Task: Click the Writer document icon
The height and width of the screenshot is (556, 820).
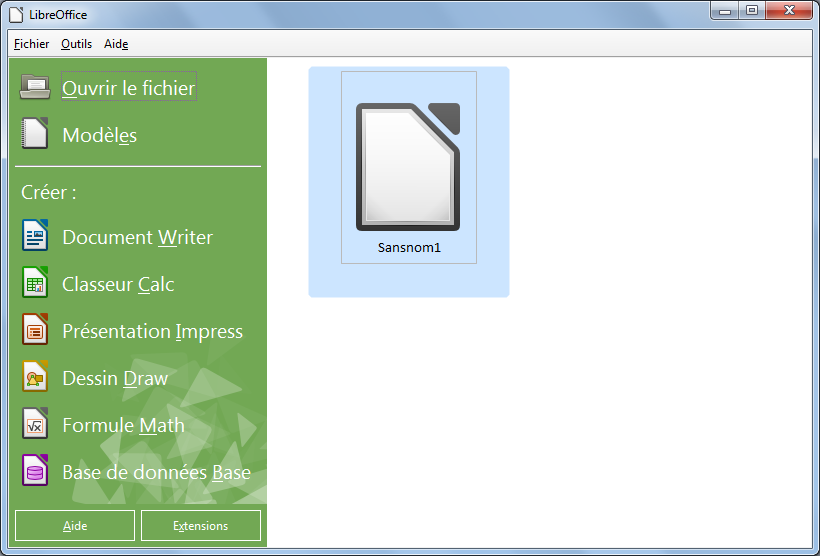Action: [x=35, y=235]
